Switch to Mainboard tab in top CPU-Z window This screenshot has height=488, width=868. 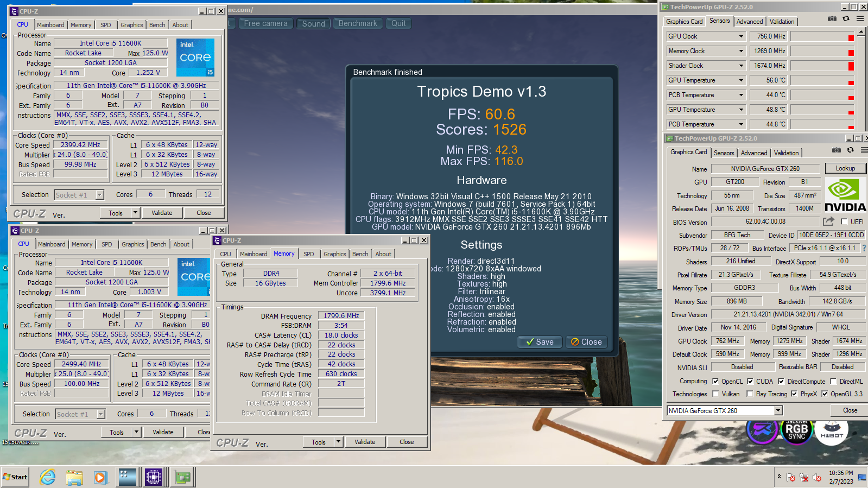coord(50,25)
